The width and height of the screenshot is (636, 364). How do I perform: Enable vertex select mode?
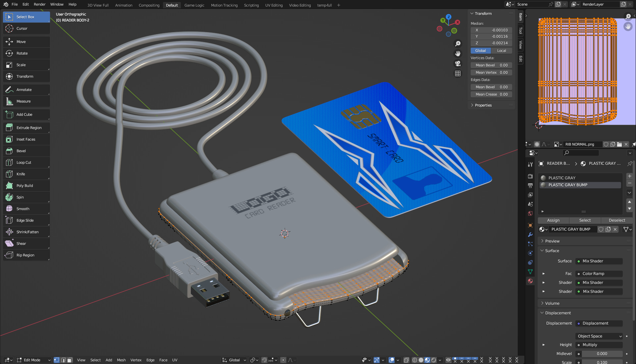tap(57, 360)
